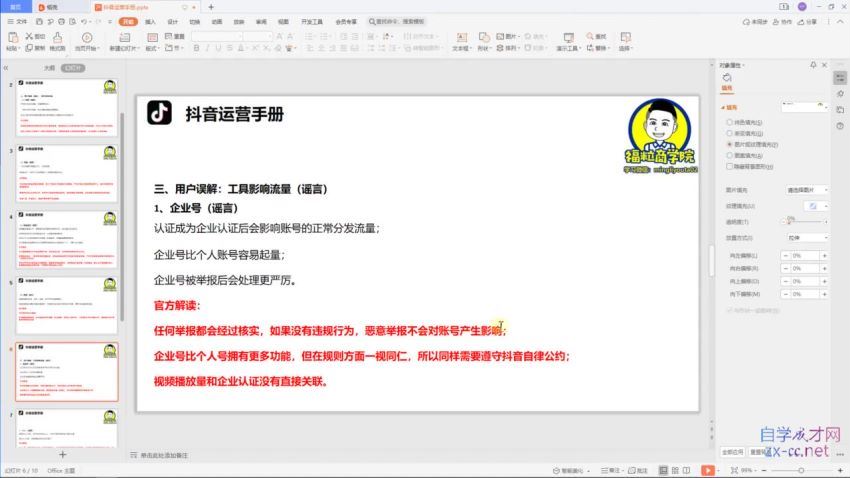Enable the 隐藏背景图形 checkbox
This screenshot has height=478, width=850.
[x=730, y=167]
